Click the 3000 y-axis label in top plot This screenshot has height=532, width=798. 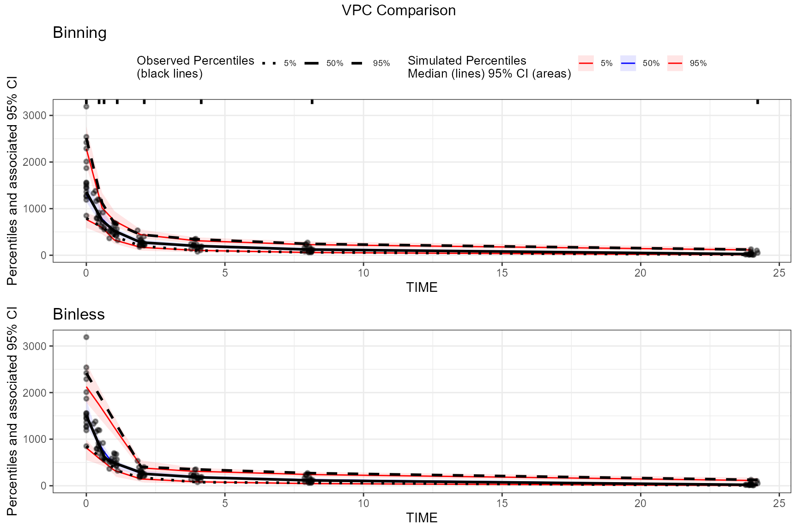click(x=35, y=115)
